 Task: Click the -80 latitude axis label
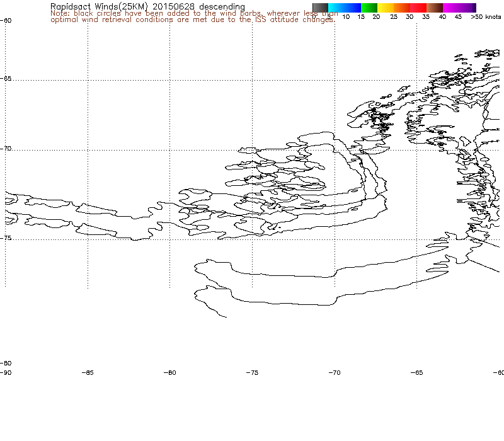(6, 364)
